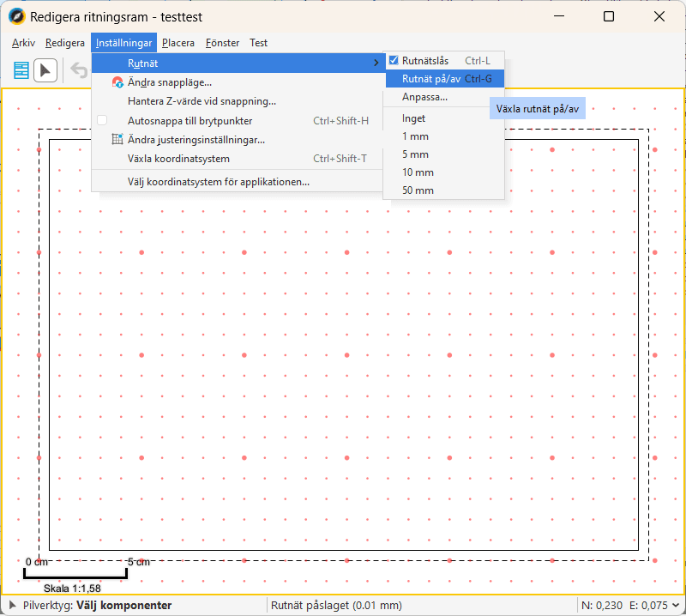The height and width of the screenshot is (616, 686).
Task: Click the grid icon beside Ändra justeringsinställningar
Action: point(118,139)
